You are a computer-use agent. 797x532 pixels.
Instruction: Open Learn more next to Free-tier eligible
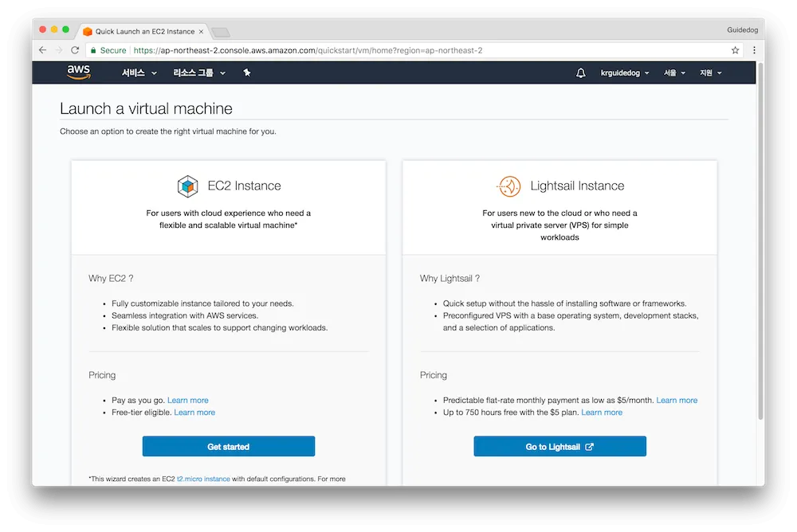(194, 412)
